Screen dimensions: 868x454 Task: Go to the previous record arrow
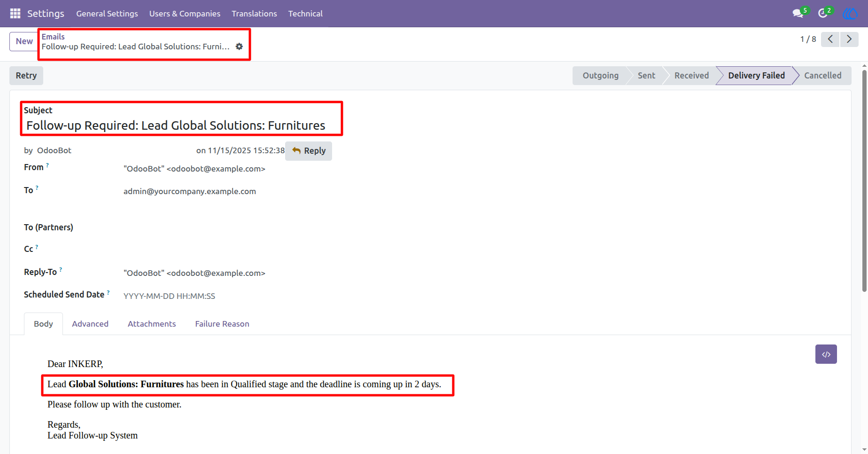click(830, 39)
